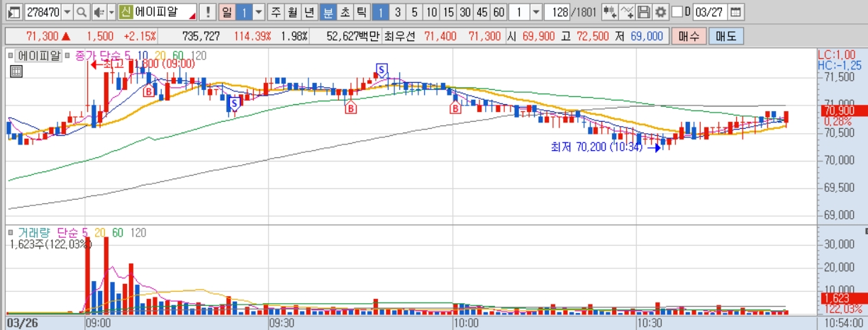Viewport: 868px width, 330px height.
Task: Select the 45-minute interval button
Action: click(482, 12)
